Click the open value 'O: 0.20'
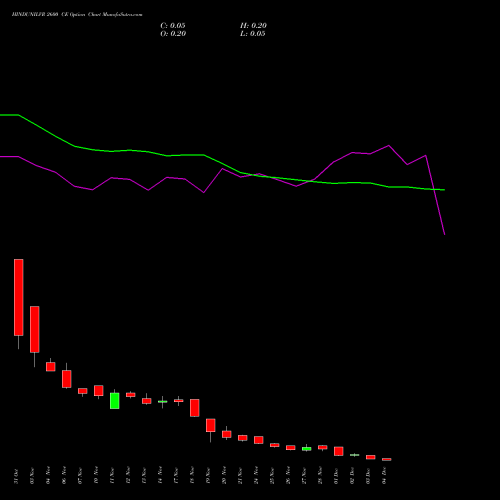 [x=173, y=34]
